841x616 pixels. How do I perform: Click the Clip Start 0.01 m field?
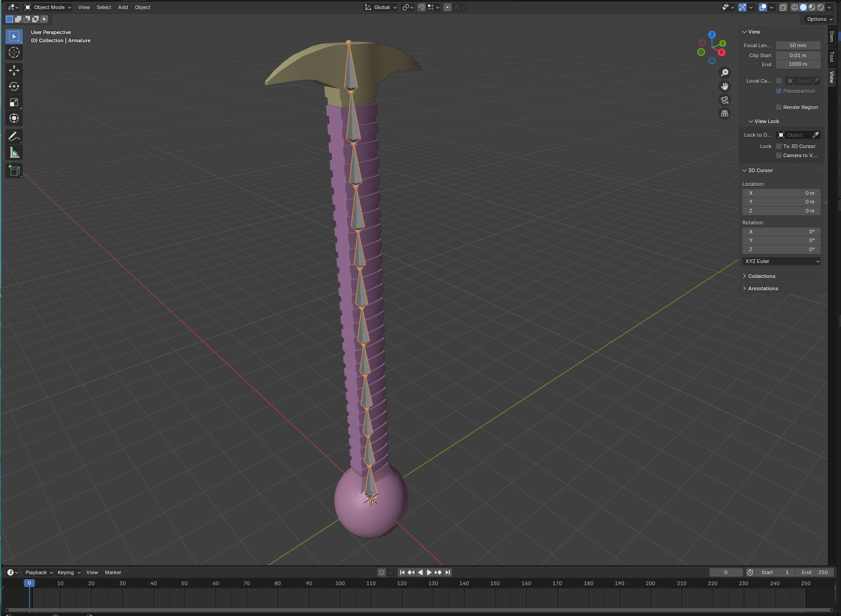[x=798, y=55]
